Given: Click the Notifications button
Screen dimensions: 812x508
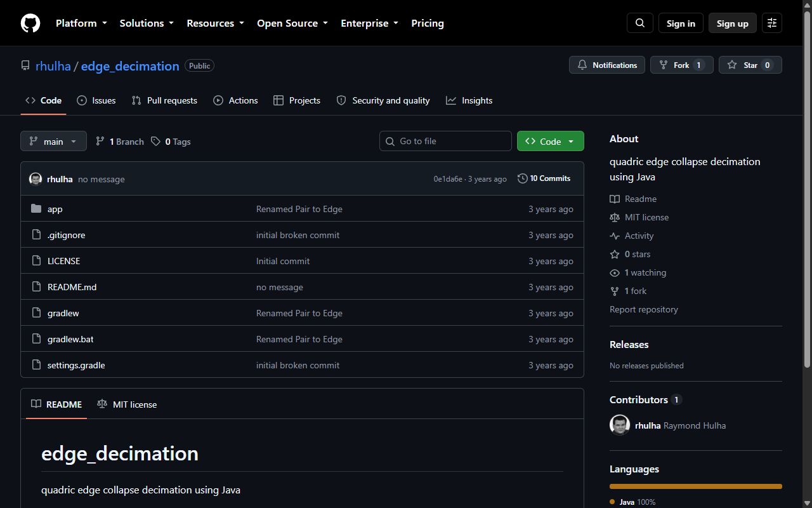Looking at the screenshot, I should [x=607, y=65].
